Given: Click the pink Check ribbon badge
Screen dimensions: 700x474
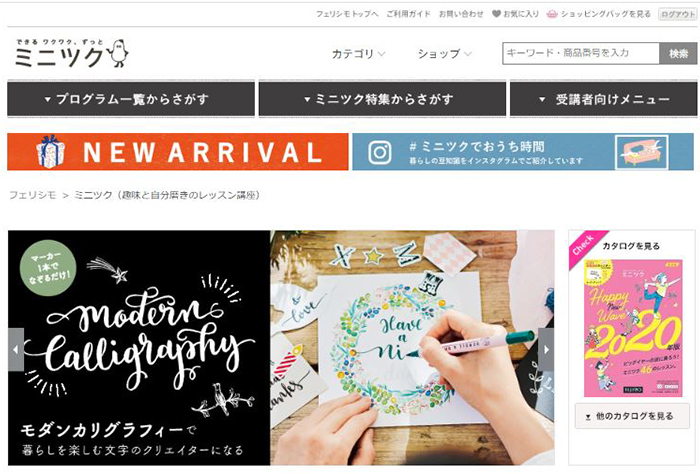Looking at the screenshot, I should pyautogui.click(x=585, y=247).
